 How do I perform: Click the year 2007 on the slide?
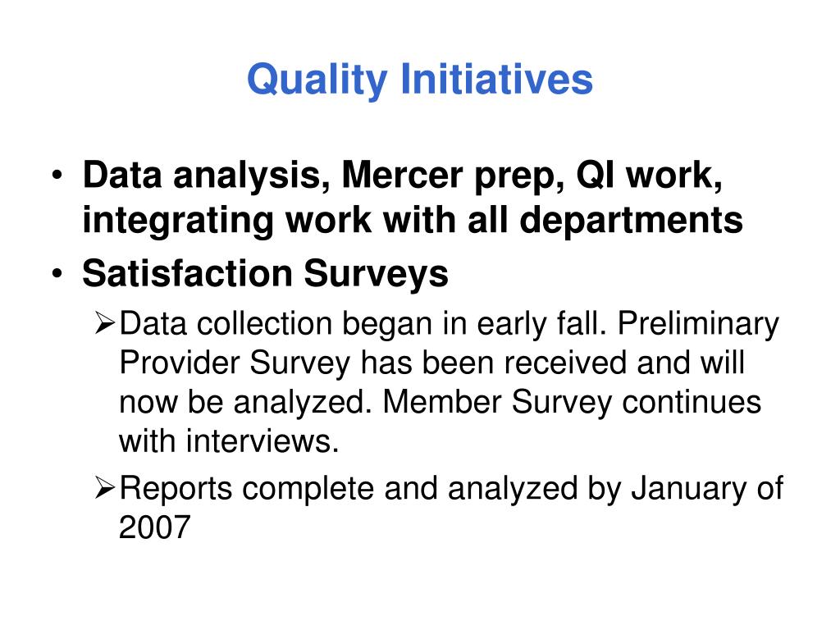[155, 527]
